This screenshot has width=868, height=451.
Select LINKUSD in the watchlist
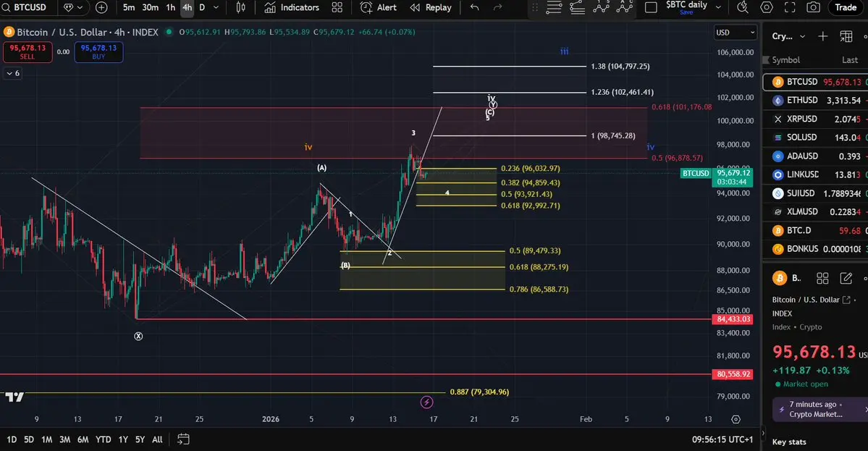pos(815,175)
